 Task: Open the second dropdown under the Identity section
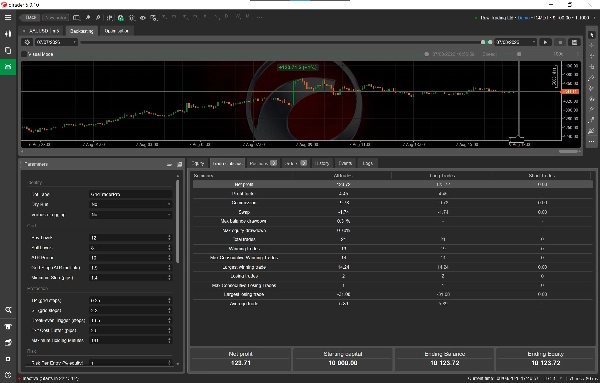click(x=130, y=204)
